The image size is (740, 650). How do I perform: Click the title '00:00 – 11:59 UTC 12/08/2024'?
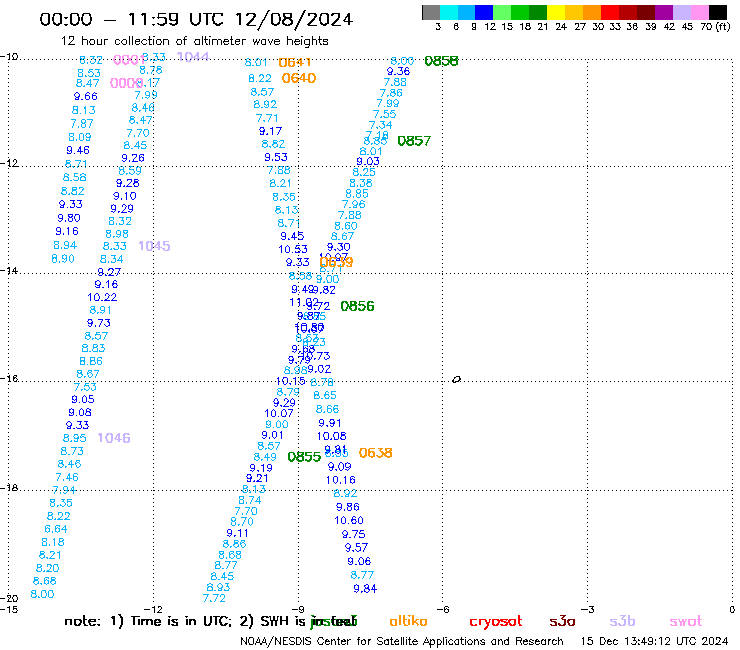click(196, 20)
